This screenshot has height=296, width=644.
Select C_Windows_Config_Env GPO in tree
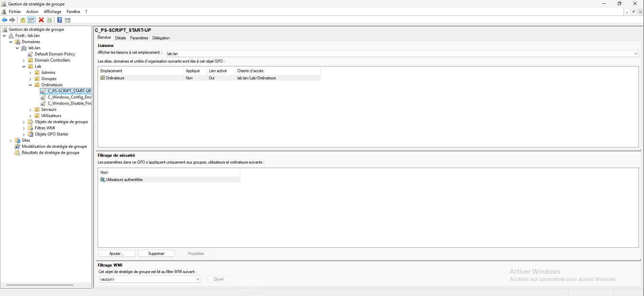click(69, 97)
